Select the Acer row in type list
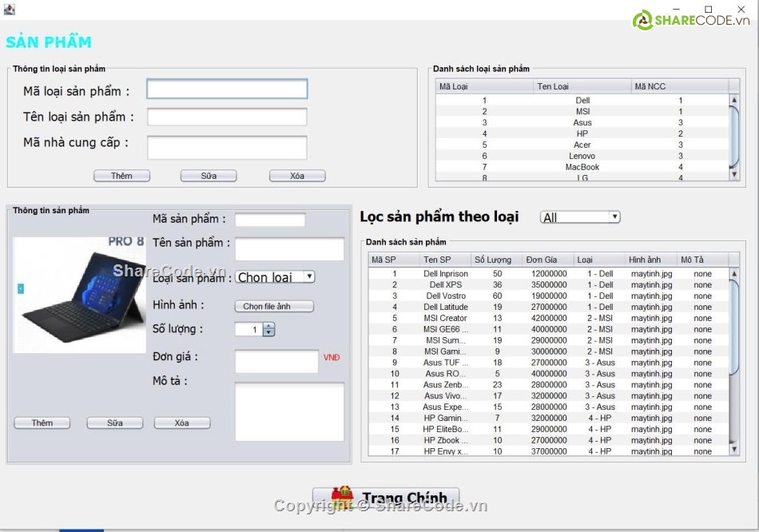The image size is (759, 532). click(x=582, y=145)
